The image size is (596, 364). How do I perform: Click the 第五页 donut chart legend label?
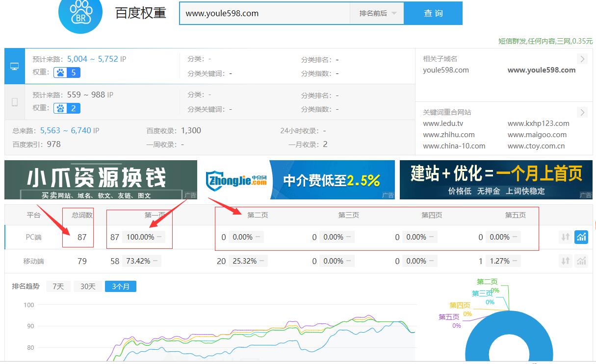pyautogui.click(x=449, y=317)
